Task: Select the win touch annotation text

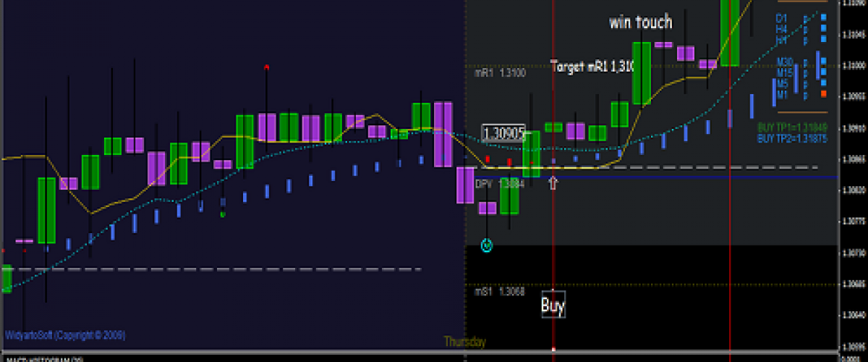Action: [640, 22]
